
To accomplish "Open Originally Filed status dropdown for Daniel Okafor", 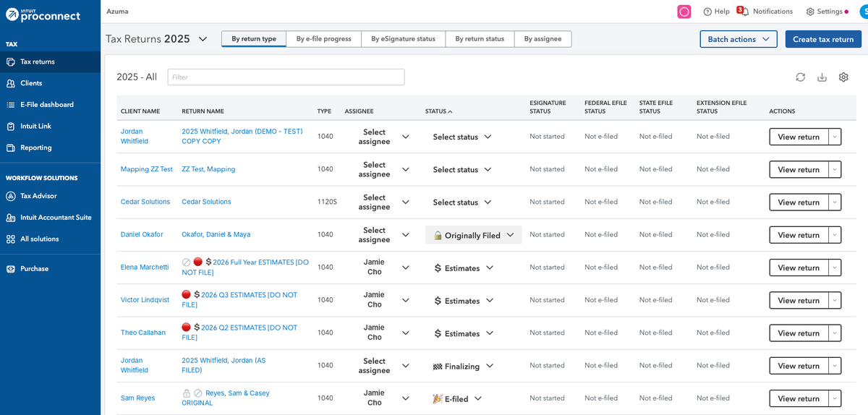I will tap(474, 235).
